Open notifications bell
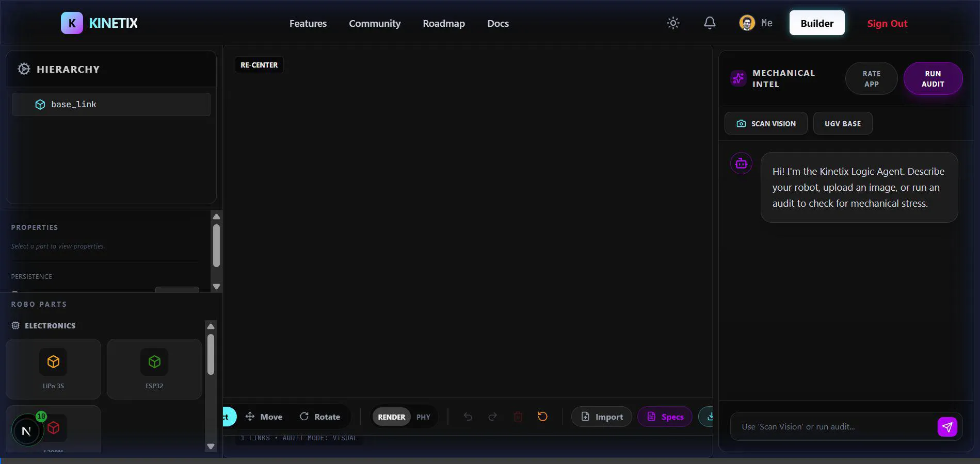Screen dimensions: 980x464 pyautogui.click(x=710, y=23)
